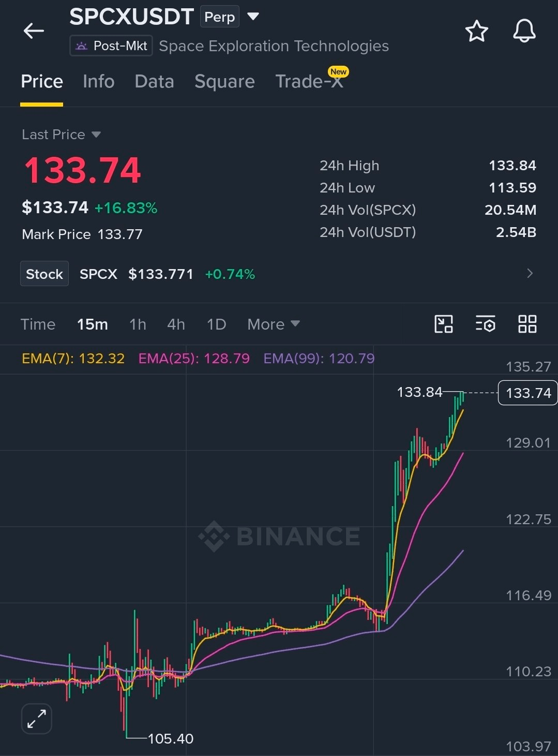The width and height of the screenshot is (558, 756).
Task: Tap the SPCX $133.771 stock price
Action: (137, 274)
